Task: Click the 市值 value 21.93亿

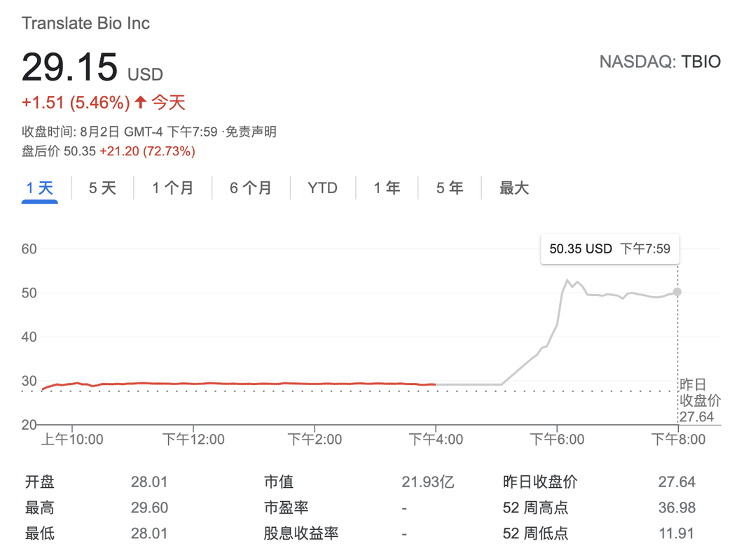Action: click(428, 482)
